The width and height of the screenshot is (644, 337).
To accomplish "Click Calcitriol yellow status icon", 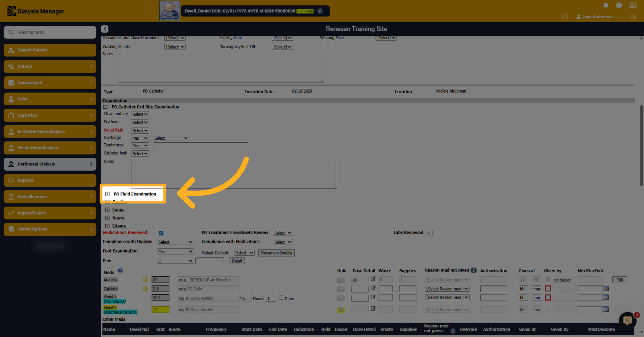I will tap(145, 289).
